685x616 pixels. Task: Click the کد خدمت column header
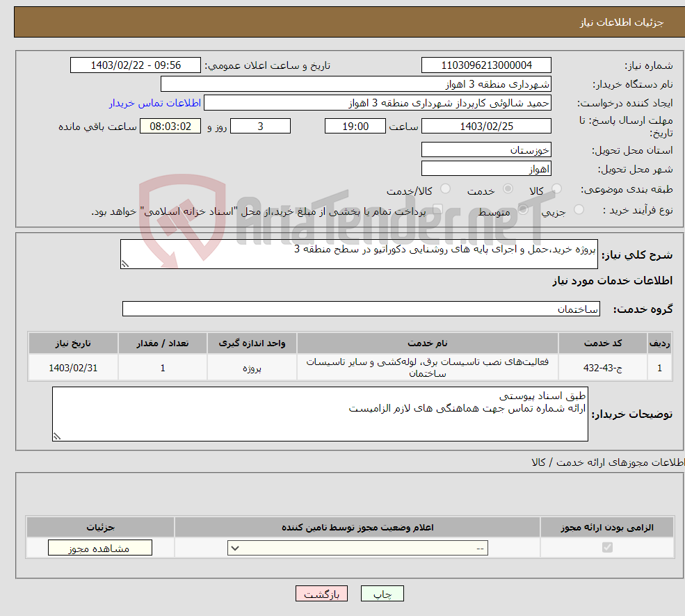coord(602,343)
